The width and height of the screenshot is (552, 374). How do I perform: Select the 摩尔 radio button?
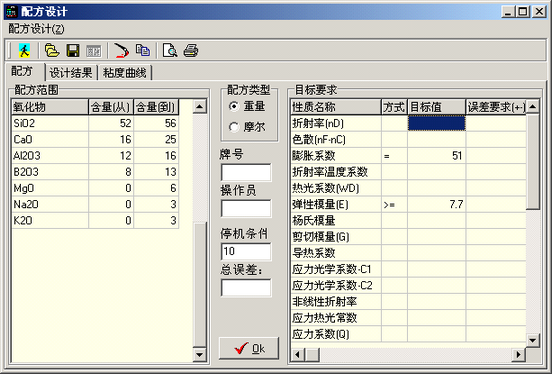click(247, 127)
